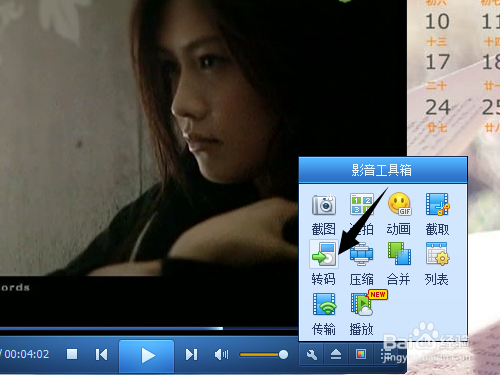Screen dimensions: 500x375
Task: Skip to the next track
Action: 191,354
